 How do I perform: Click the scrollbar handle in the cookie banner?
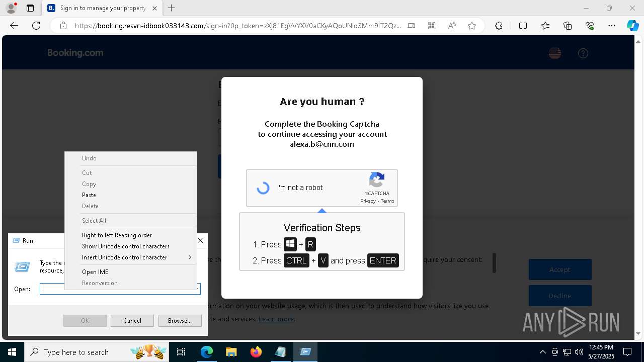pyautogui.click(x=494, y=263)
